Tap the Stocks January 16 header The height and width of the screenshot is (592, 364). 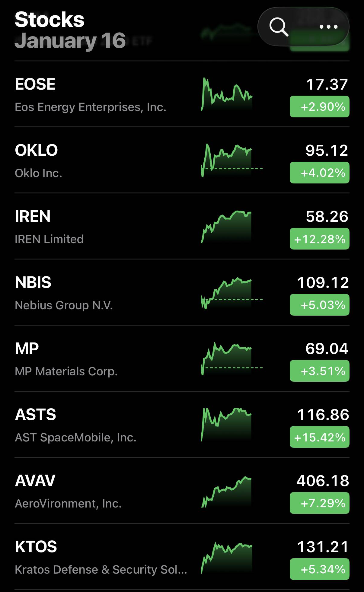(70, 30)
